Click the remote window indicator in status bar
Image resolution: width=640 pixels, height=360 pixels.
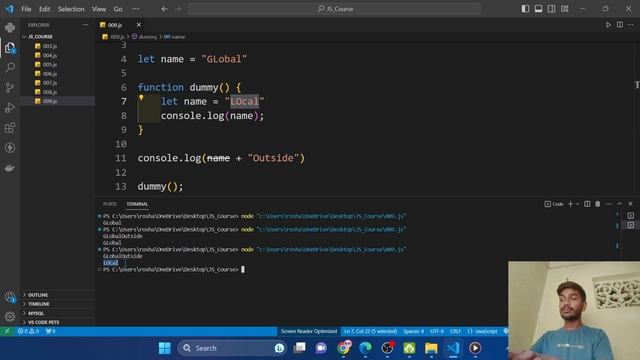7,331
